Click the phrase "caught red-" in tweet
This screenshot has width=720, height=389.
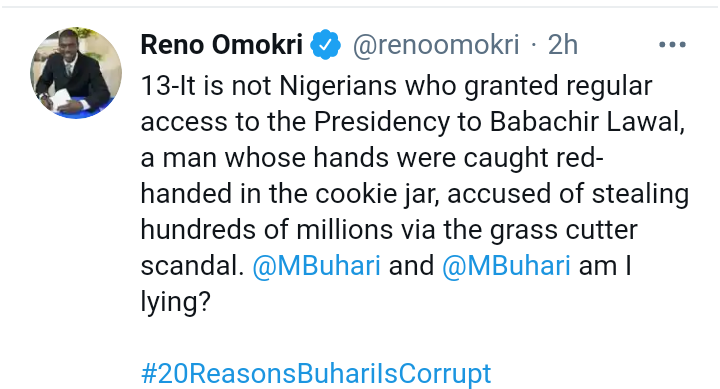coord(533,158)
